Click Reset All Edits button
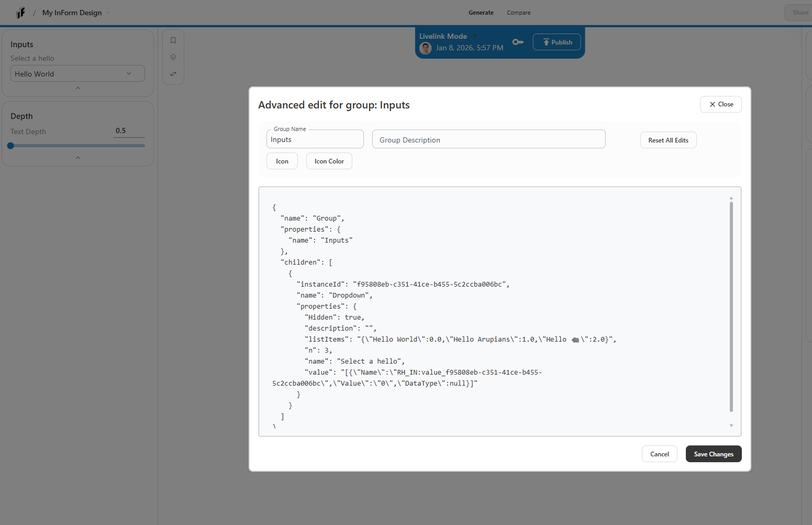The height and width of the screenshot is (525, 812). point(668,140)
